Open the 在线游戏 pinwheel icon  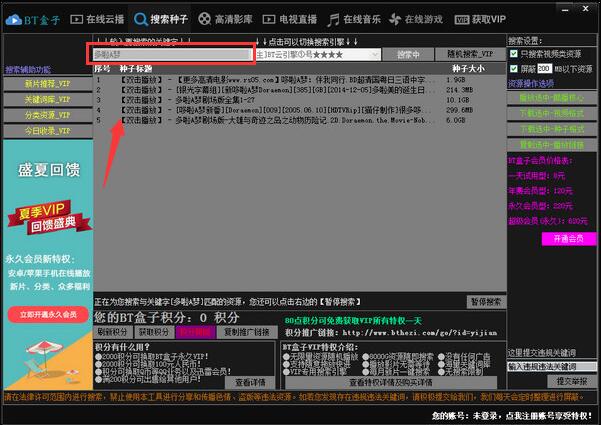coord(395,19)
